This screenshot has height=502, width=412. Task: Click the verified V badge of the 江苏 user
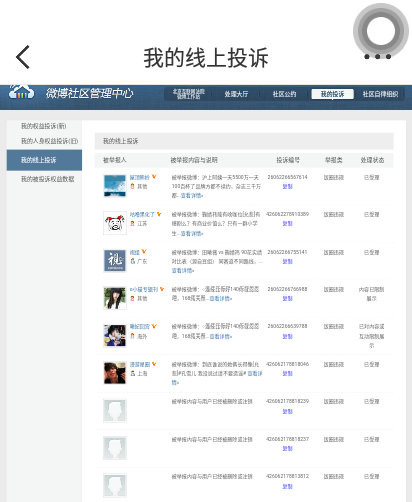tap(159, 214)
